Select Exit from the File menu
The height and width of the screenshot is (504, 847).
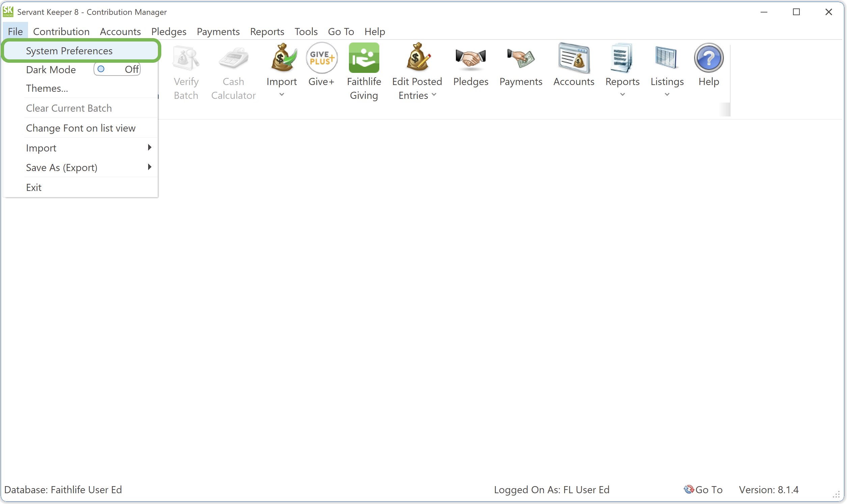(x=33, y=187)
